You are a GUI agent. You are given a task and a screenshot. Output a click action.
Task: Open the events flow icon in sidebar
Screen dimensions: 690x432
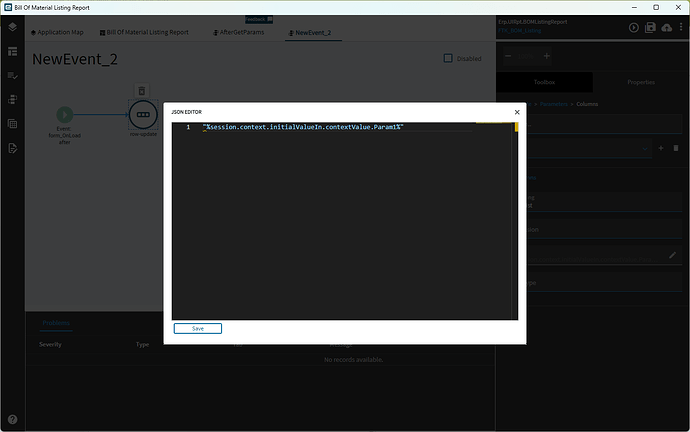[x=12, y=100]
